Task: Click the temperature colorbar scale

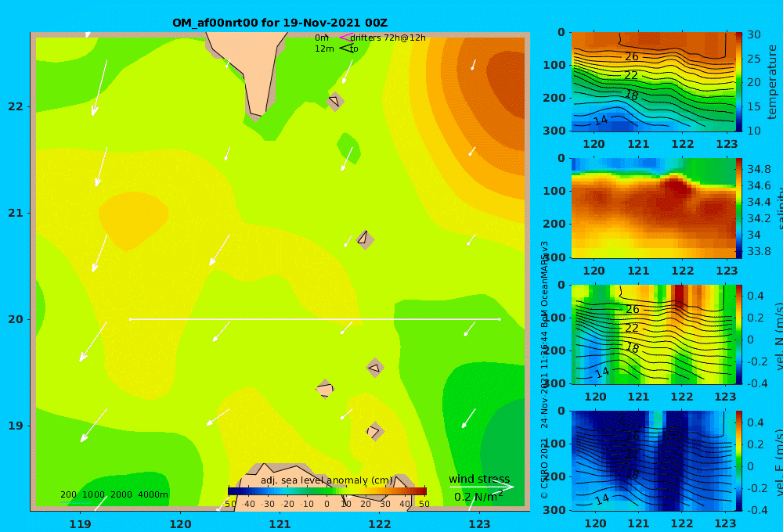Action: (x=738, y=82)
